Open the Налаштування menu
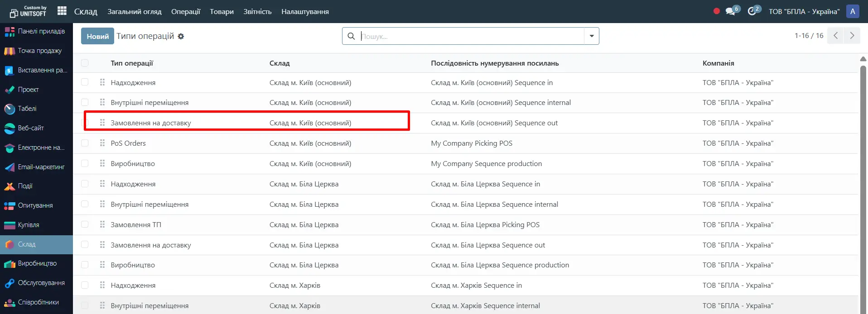Image resolution: width=868 pixels, height=314 pixels. point(305,12)
